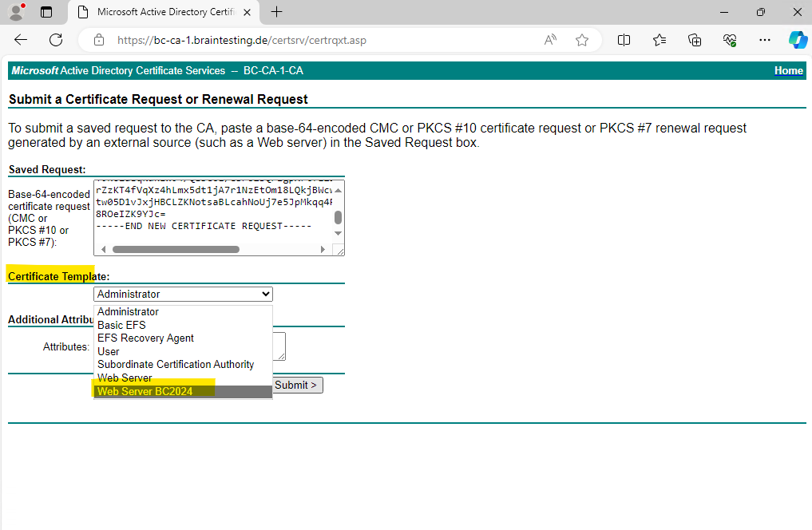Open the tab actions menu icon
This screenshot has width=812, height=530.
click(x=46, y=12)
